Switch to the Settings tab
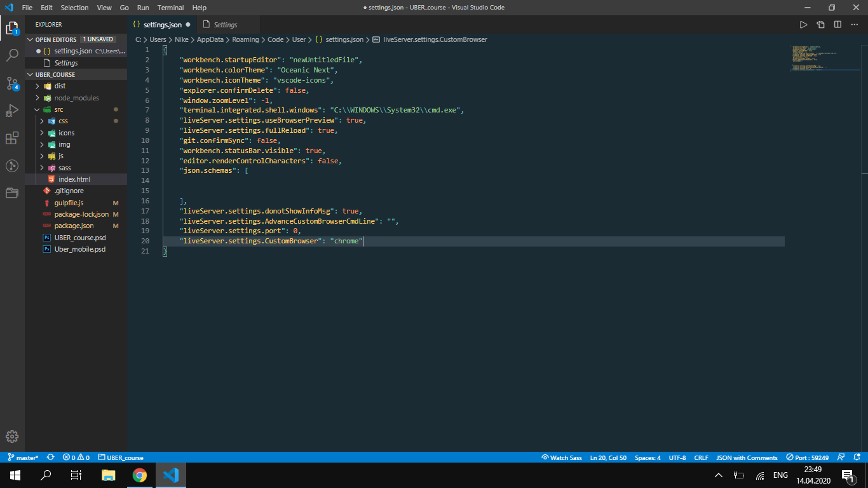 pyautogui.click(x=227, y=24)
